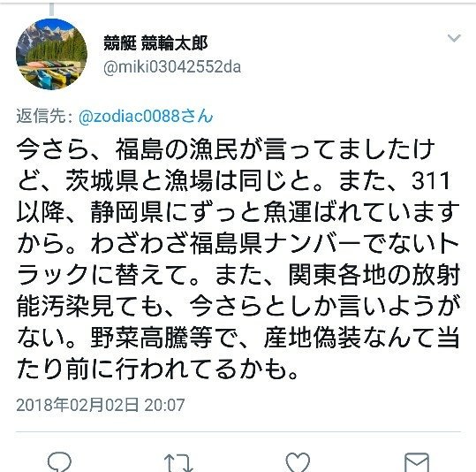The height and width of the screenshot is (472, 476).
Task: Click the tweet line mentioning 静岡県にずっと魚運ばれています
Action: (238, 212)
